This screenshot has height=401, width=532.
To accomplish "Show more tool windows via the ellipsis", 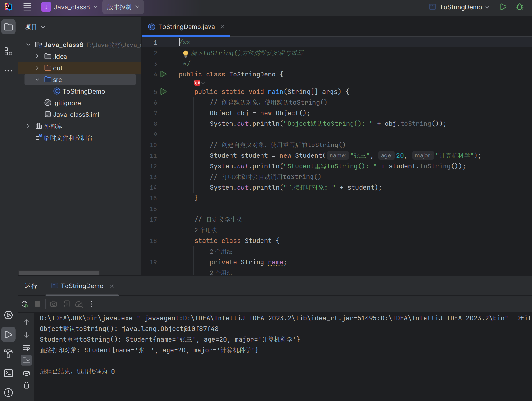I will (x=8, y=70).
